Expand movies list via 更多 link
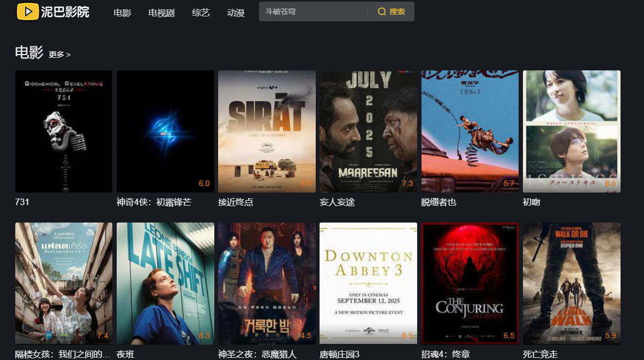Image resolution: width=644 pixels, height=360 pixels. 59,55
